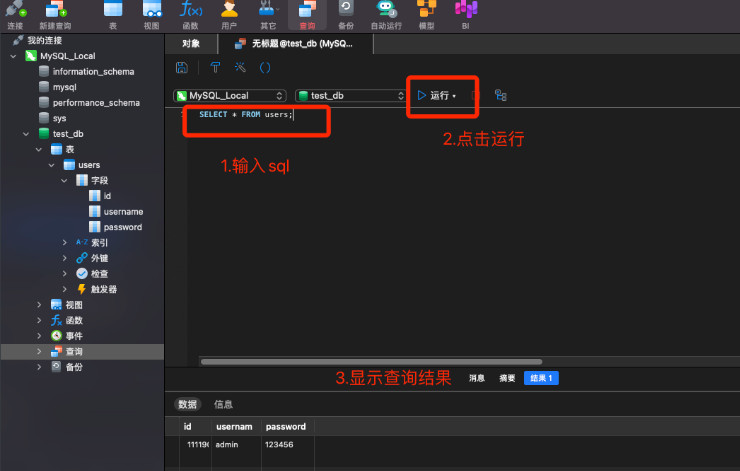The width and height of the screenshot is (740, 471).
Task: Switch to the Info view tab
Action: pos(223,404)
